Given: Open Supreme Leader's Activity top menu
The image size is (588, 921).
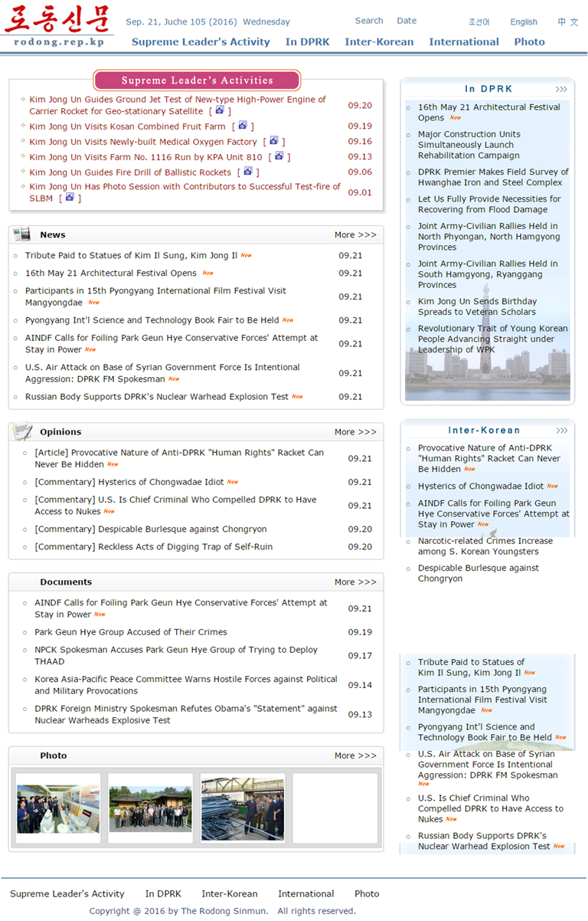Looking at the screenshot, I should [x=201, y=42].
